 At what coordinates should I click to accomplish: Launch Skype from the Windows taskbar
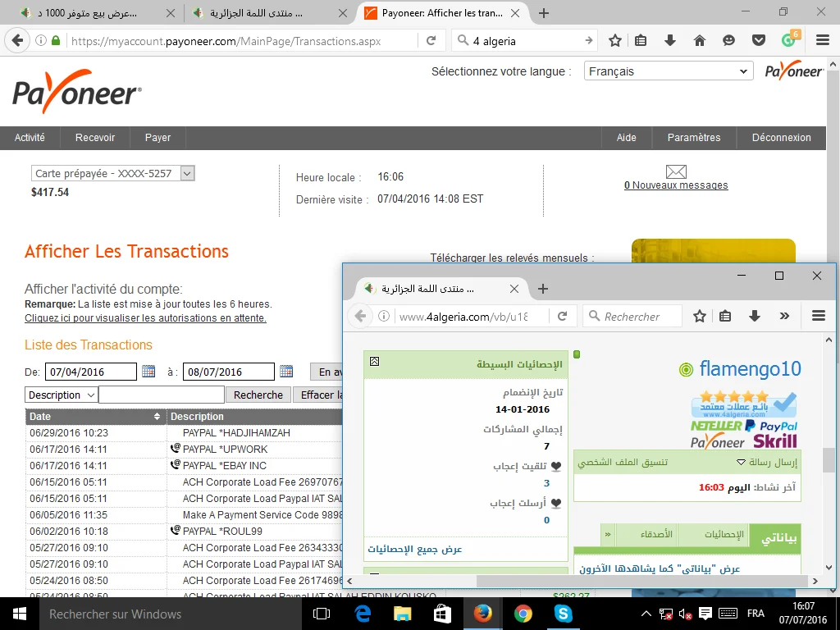coord(563,614)
